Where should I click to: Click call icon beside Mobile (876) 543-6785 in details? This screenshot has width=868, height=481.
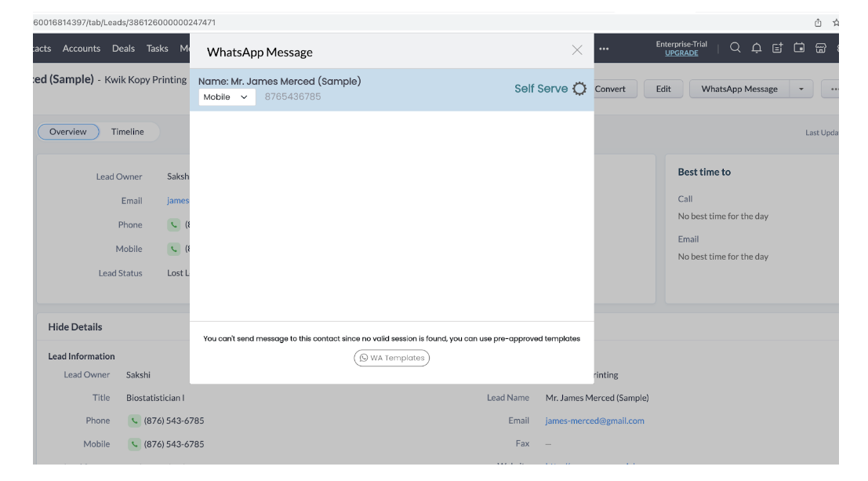pos(134,444)
